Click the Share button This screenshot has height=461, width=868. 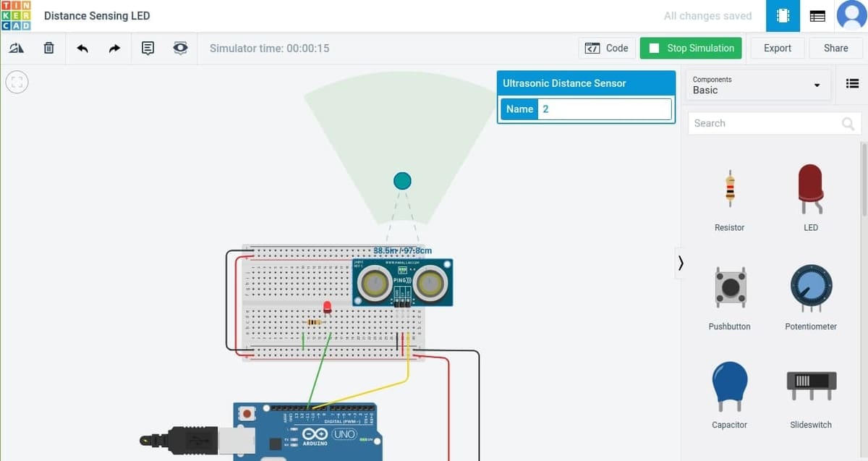tap(835, 48)
